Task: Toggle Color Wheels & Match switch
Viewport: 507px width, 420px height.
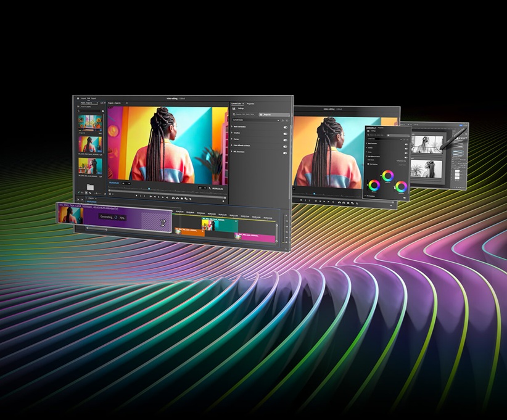Action: pos(286,147)
